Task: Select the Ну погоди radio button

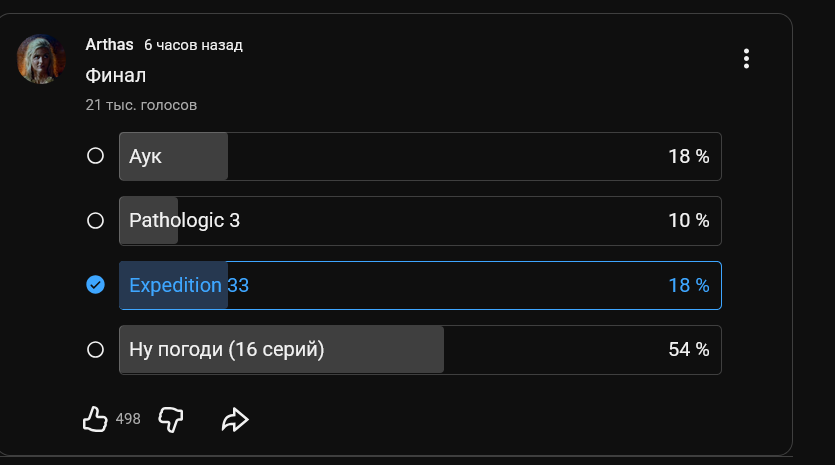Action: [96, 349]
